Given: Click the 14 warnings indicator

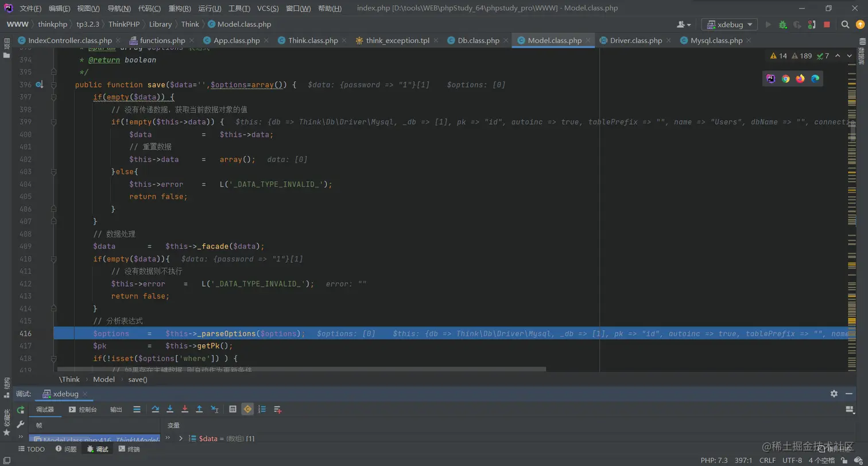Looking at the screenshot, I should coord(778,56).
